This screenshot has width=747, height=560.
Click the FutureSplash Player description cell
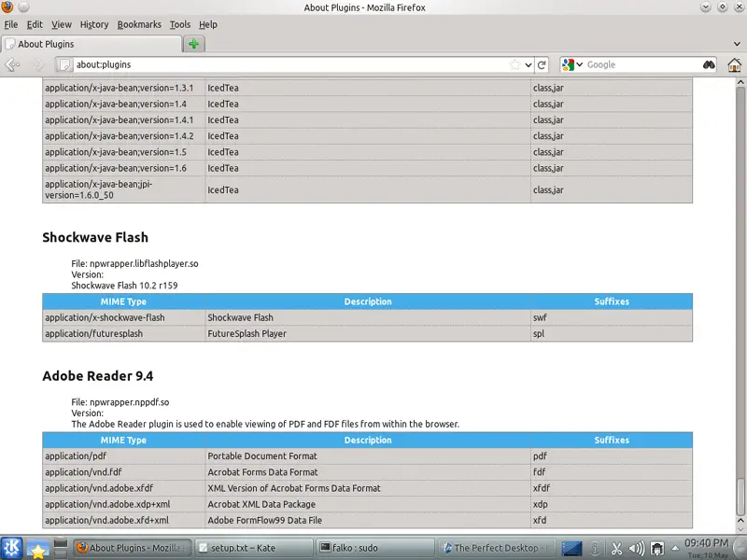click(368, 334)
